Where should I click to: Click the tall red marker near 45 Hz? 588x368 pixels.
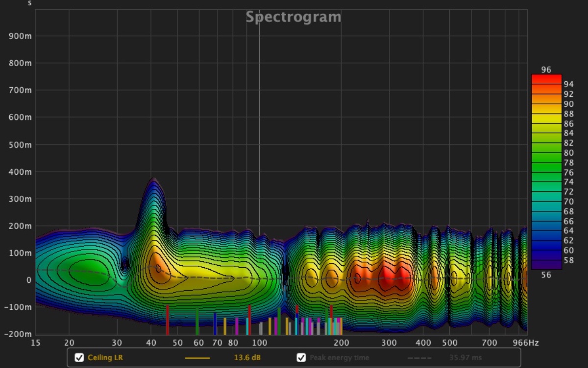168,319
